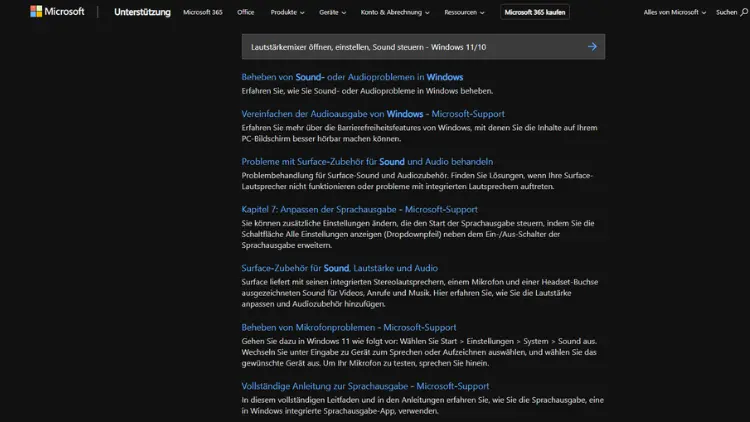Click description starting 'Sie können zusätzliche Einstellungen'
The image size is (750, 422).
tap(418, 234)
